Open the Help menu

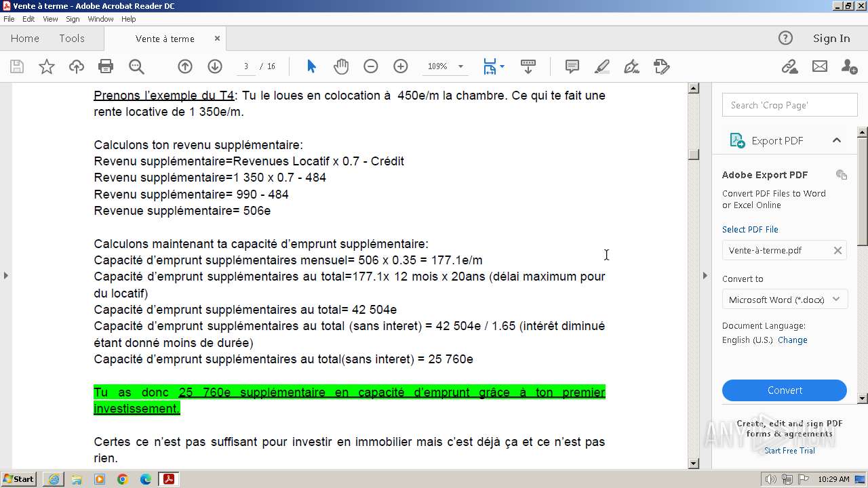129,19
